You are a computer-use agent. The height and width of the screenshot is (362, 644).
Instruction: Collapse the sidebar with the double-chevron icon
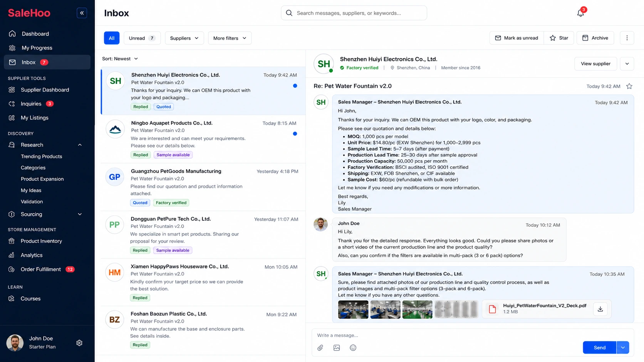pyautogui.click(x=82, y=13)
